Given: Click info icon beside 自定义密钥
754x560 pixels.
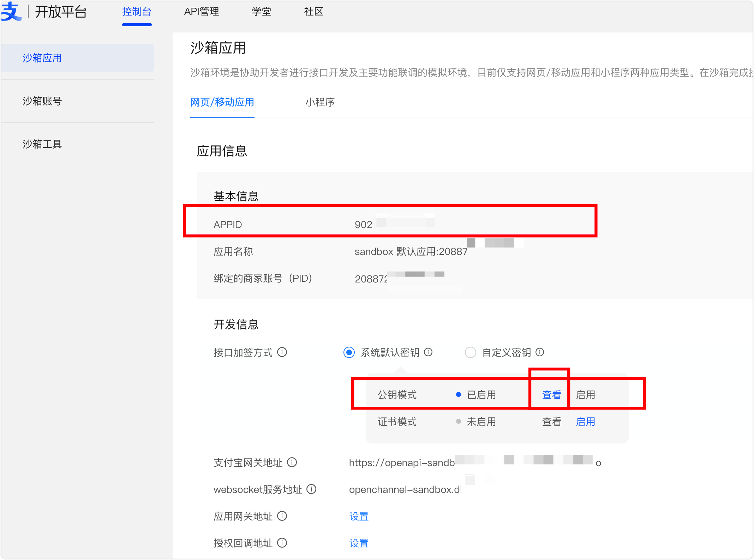Looking at the screenshot, I should (540, 352).
